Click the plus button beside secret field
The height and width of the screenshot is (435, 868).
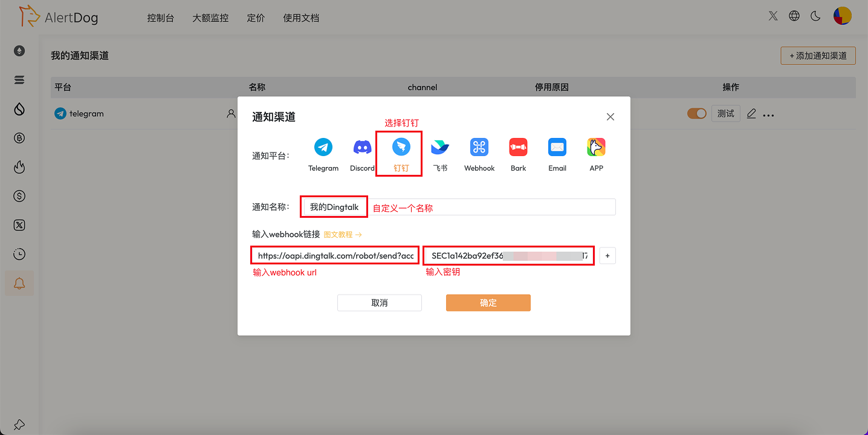(x=607, y=256)
